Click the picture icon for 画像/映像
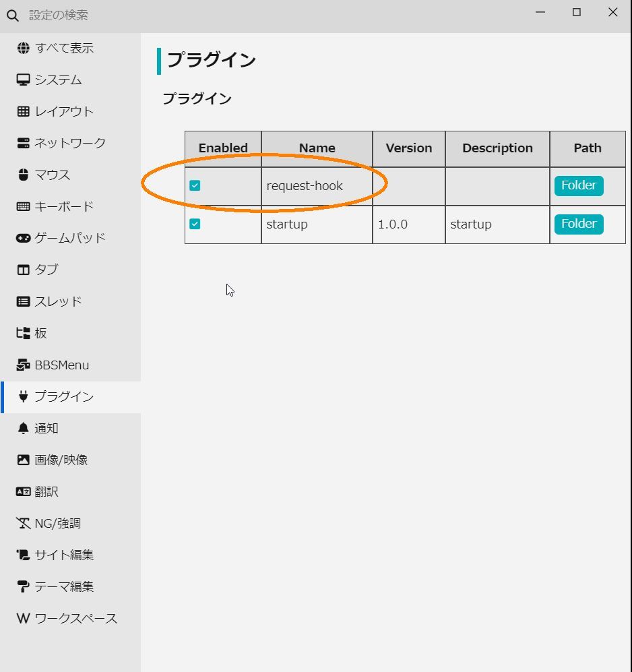Viewport: 632px width, 672px height. [x=23, y=460]
